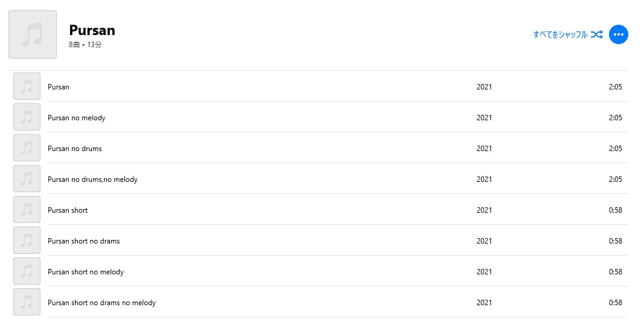
Task: Click music note icon beside Pursan no melody
Action: click(x=27, y=117)
